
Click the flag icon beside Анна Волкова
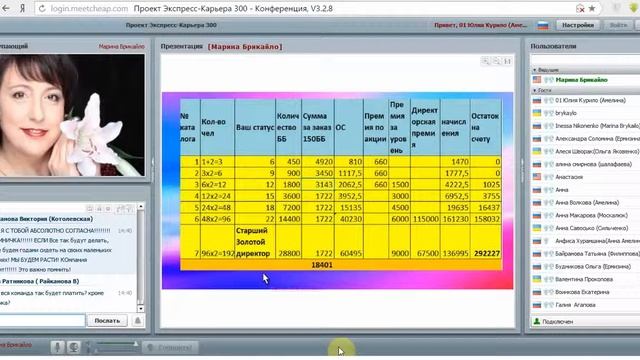coord(537,203)
